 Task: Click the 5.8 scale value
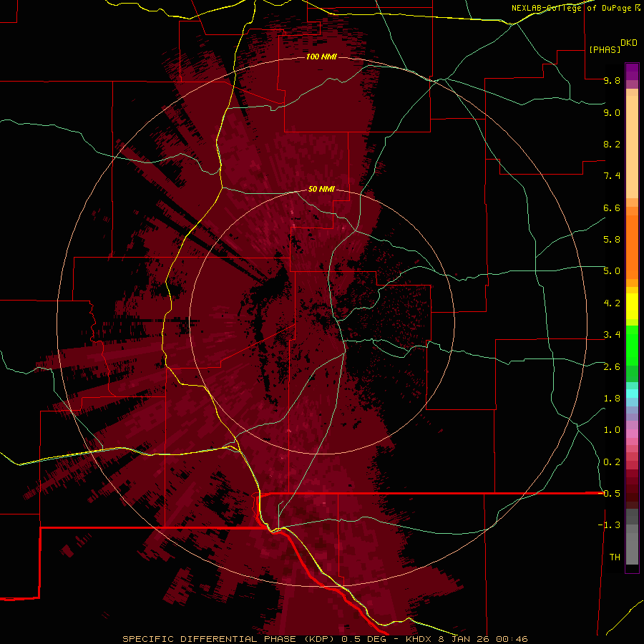point(612,240)
